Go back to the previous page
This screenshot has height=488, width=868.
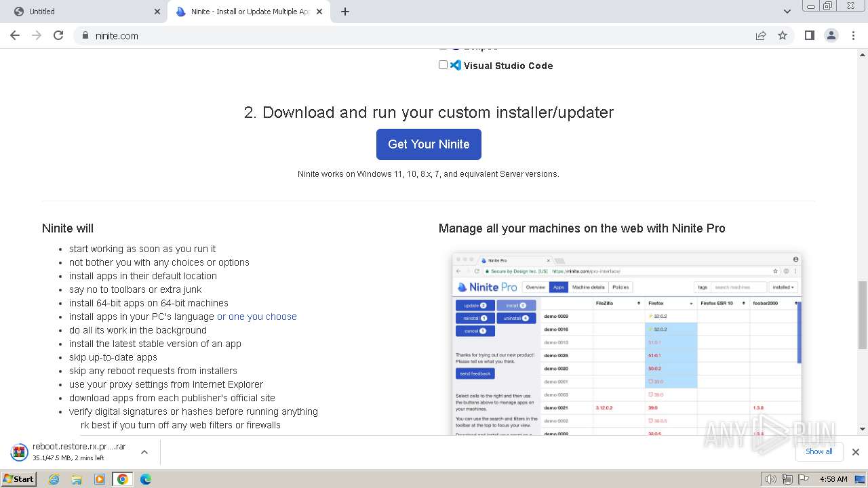[15, 35]
